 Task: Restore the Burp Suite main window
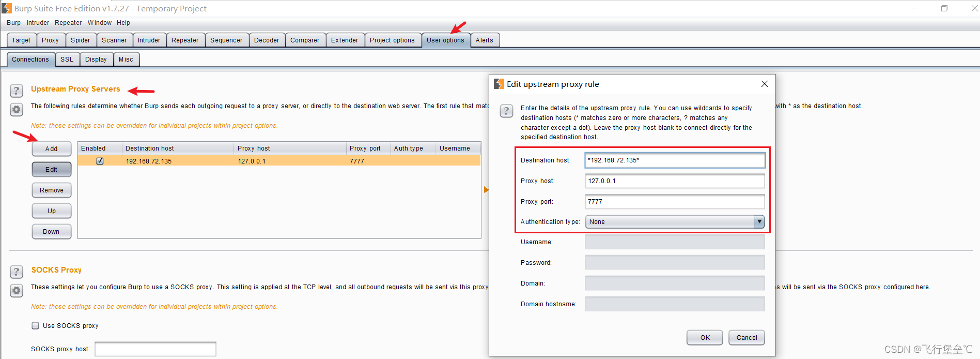coord(944,8)
